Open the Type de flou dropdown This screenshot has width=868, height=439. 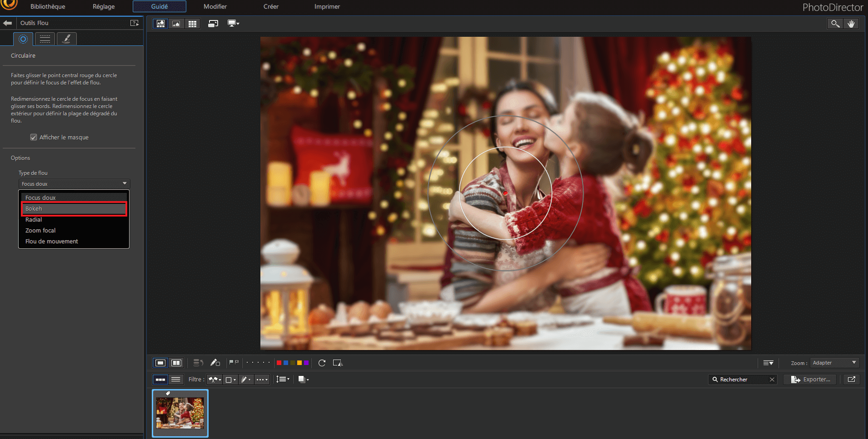coord(74,184)
